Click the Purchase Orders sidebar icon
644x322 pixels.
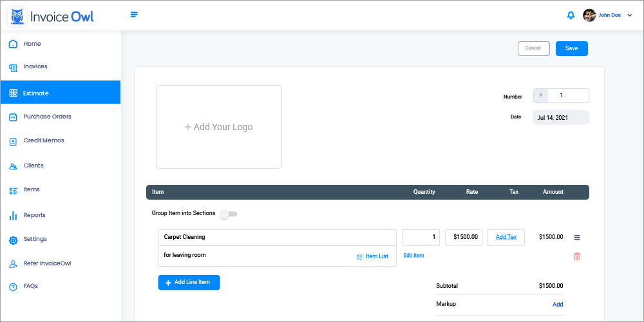(x=13, y=117)
